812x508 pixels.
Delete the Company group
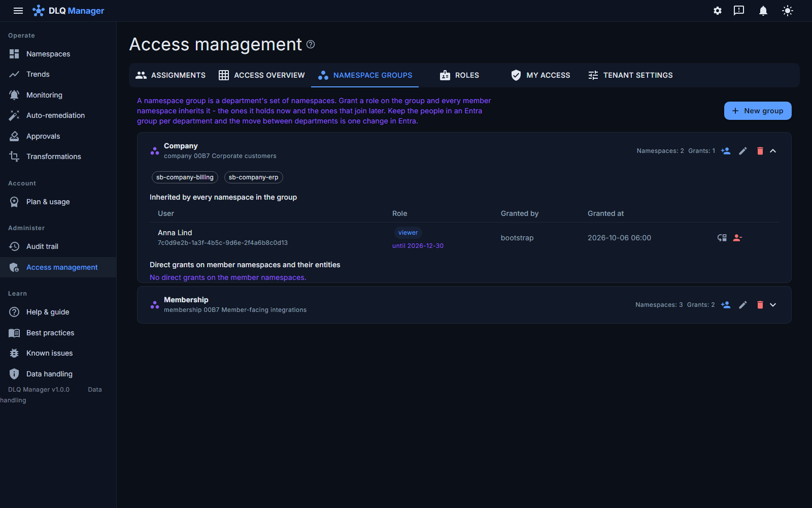click(x=760, y=151)
